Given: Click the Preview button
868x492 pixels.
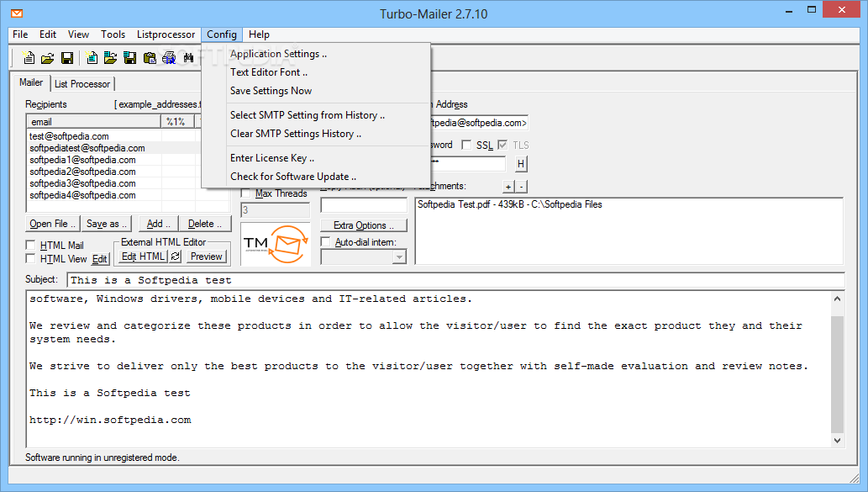Looking at the screenshot, I should [x=206, y=257].
